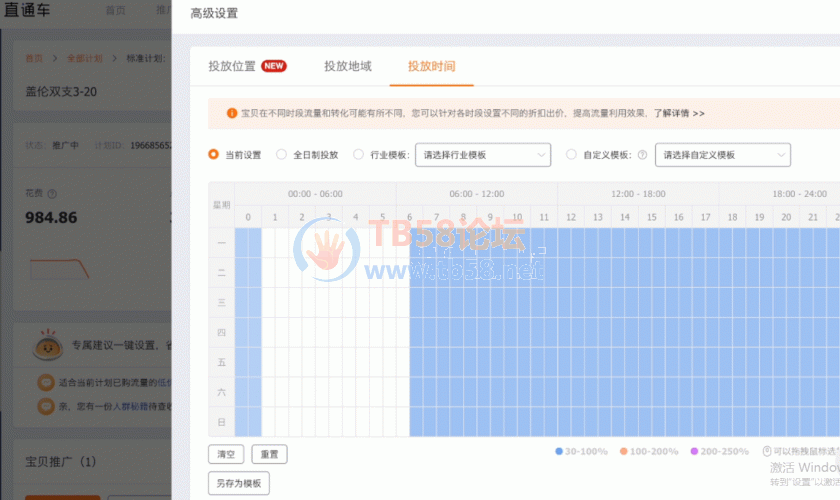Switch to the 投放地域 tab
The width and height of the screenshot is (840, 500).
coord(347,66)
